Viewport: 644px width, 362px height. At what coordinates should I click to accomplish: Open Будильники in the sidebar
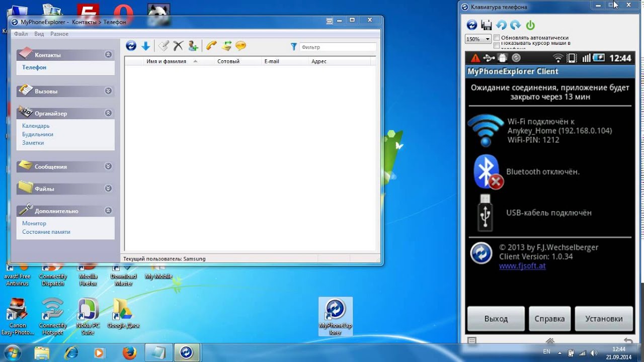[x=38, y=134]
